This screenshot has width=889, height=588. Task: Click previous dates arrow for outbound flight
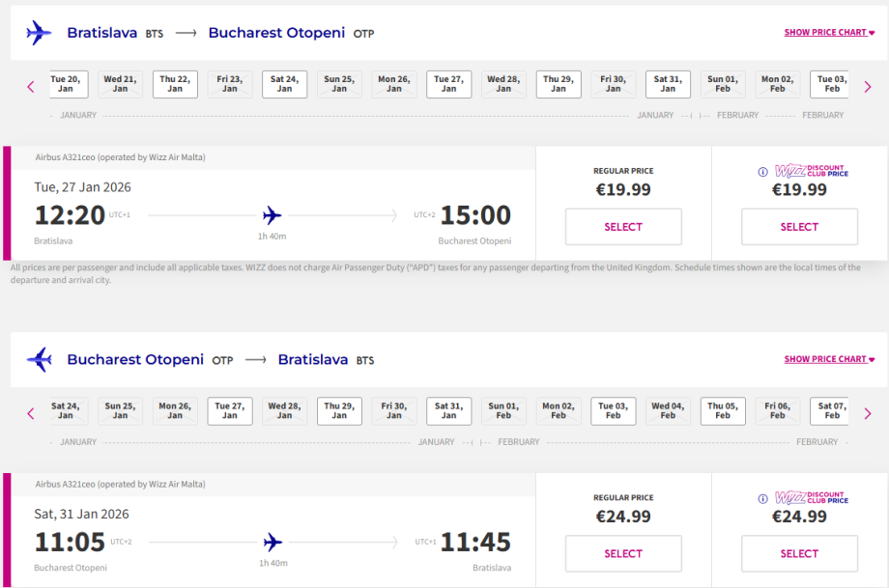click(31, 87)
